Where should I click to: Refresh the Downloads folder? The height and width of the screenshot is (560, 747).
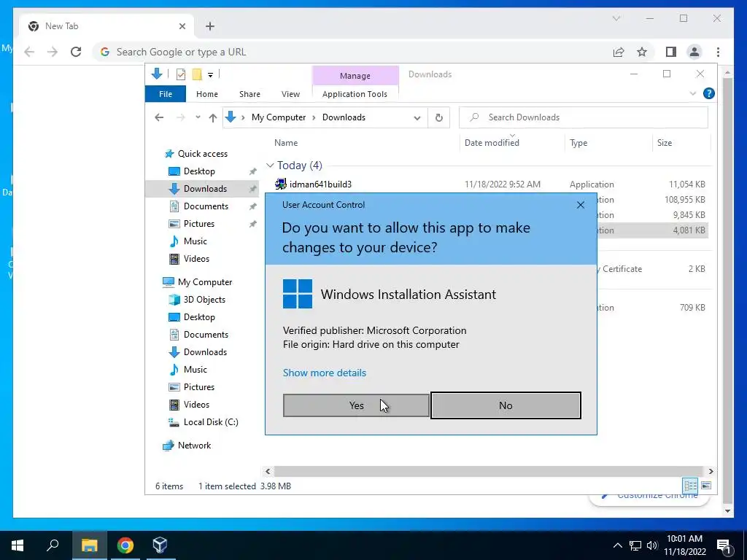click(x=438, y=117)
